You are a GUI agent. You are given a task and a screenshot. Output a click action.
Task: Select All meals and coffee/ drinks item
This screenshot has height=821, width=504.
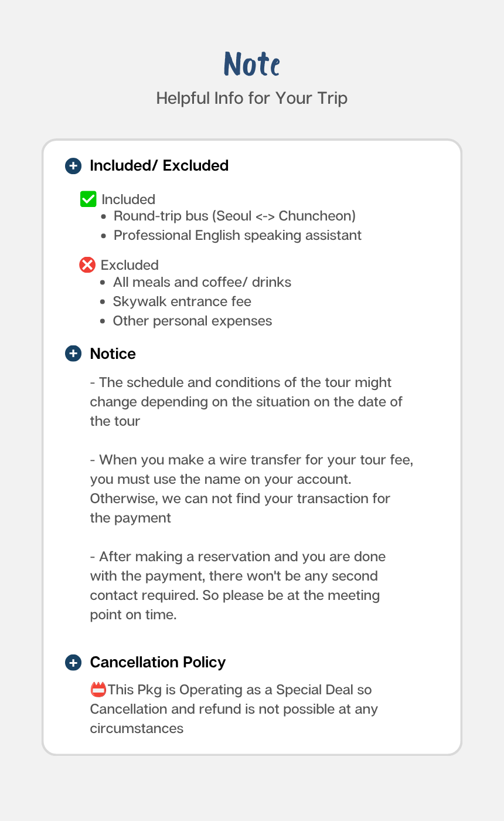pyautogui.click(x=202, y=282)
